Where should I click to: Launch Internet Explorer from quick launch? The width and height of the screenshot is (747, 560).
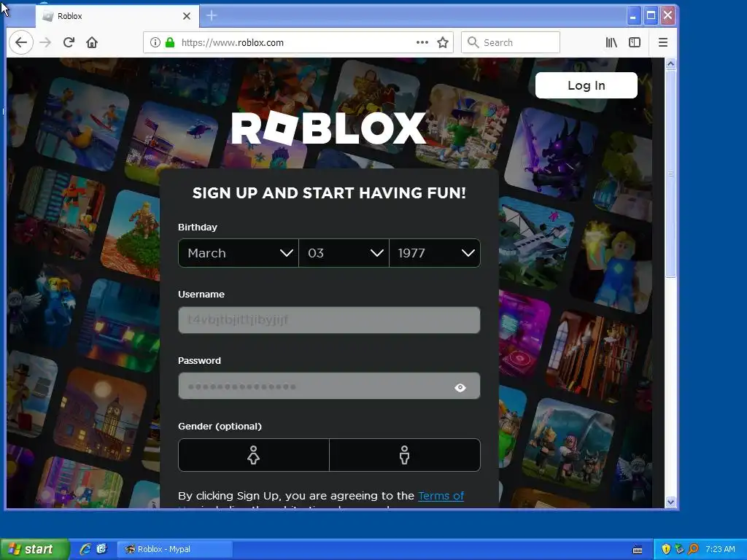[x=86, y=549]
